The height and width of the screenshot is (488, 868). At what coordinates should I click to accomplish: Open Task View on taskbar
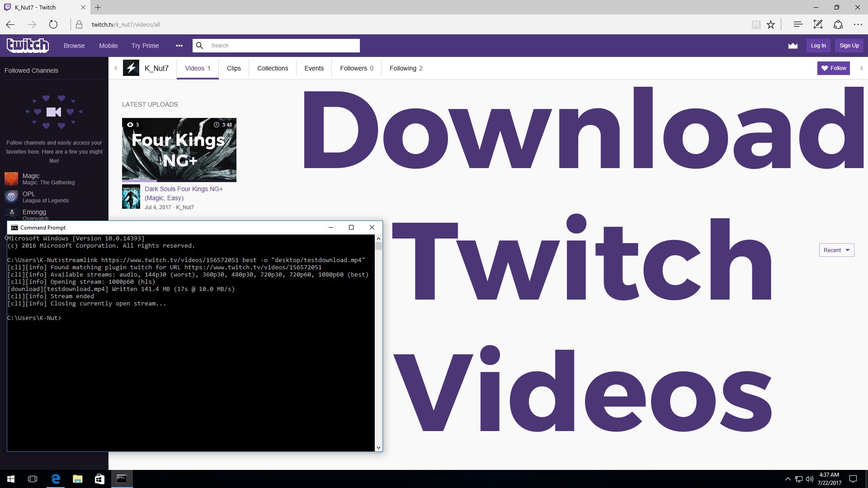click(33, 479)
